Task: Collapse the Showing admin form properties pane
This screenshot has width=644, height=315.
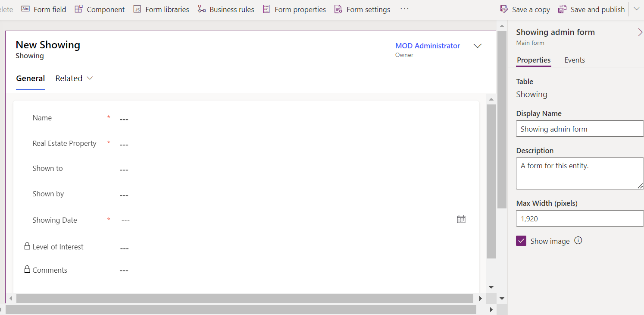Action: click(640, 32)
